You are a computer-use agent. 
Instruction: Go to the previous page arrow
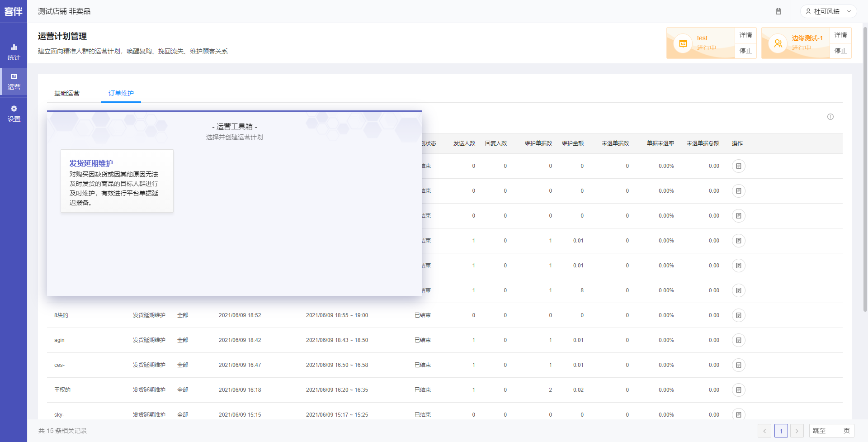point(764,431)
